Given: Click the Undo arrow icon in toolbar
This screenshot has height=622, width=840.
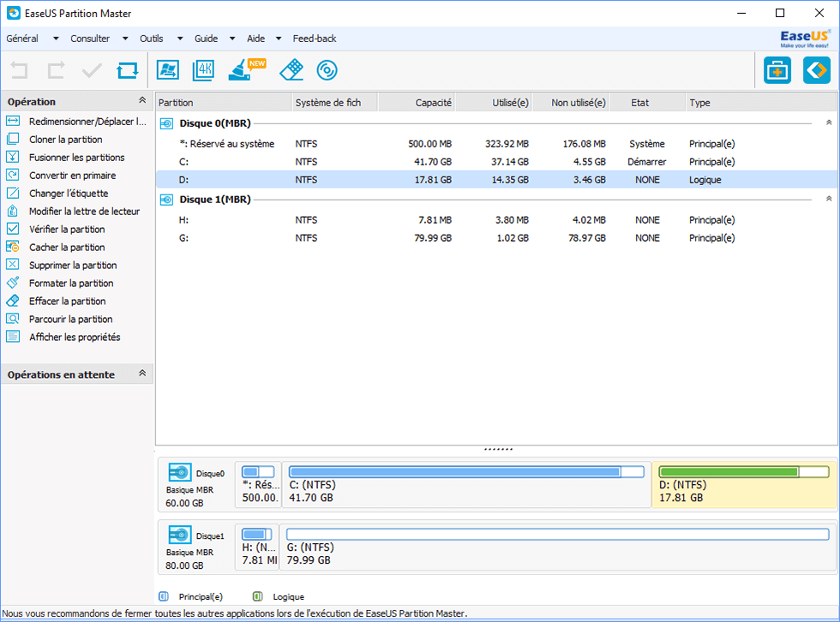Looking at the screenshot, I should click(19, 70).
